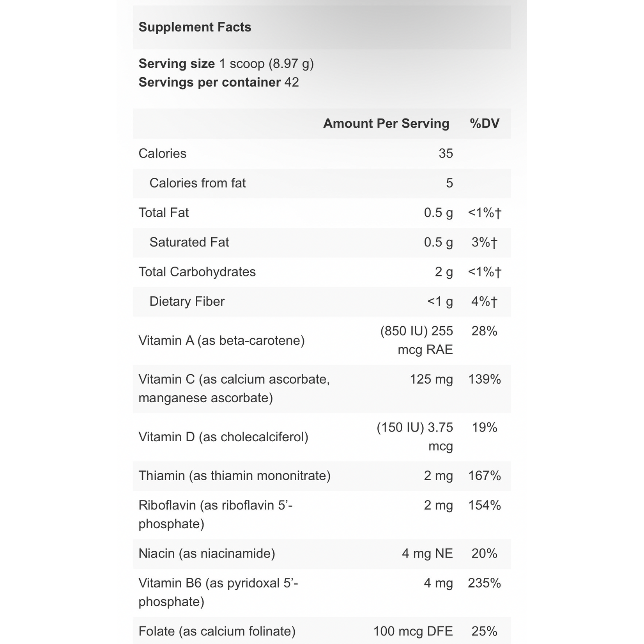This screenshot has height=644, width=644.
Task: Click the Saturated Fat row label
Action: [x=189, y=242]
